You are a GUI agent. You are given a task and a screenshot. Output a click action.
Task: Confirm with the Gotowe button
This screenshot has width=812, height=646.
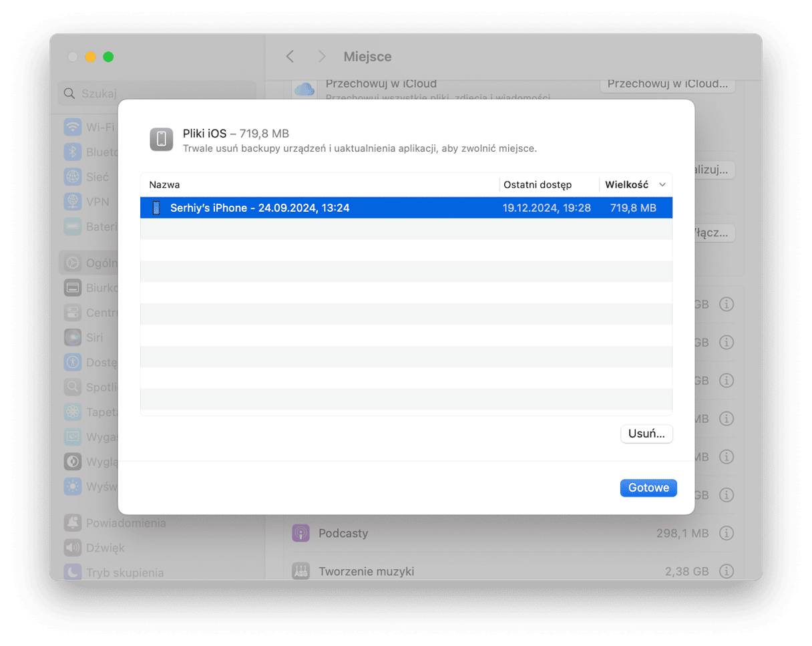click(x=648, y=488)
